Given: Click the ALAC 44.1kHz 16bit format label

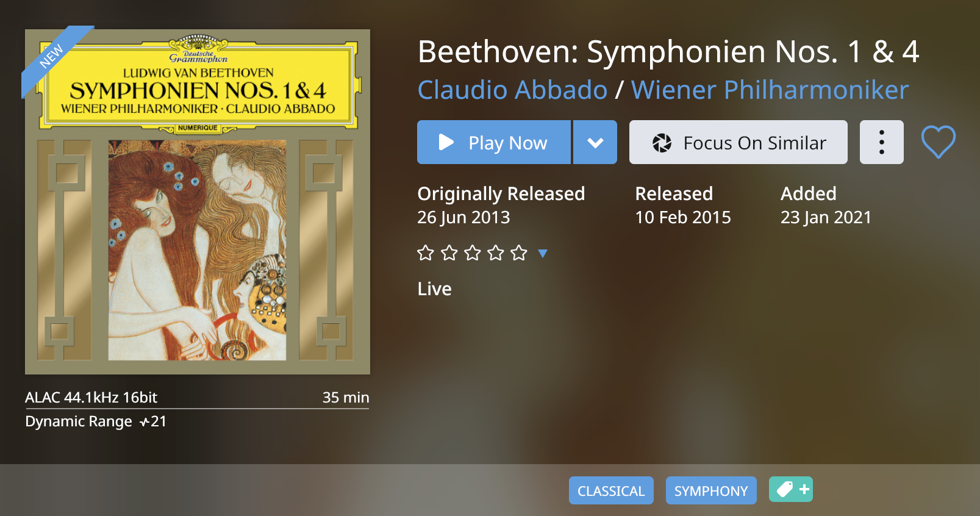Looking at the screenshot, I should 91,398.
